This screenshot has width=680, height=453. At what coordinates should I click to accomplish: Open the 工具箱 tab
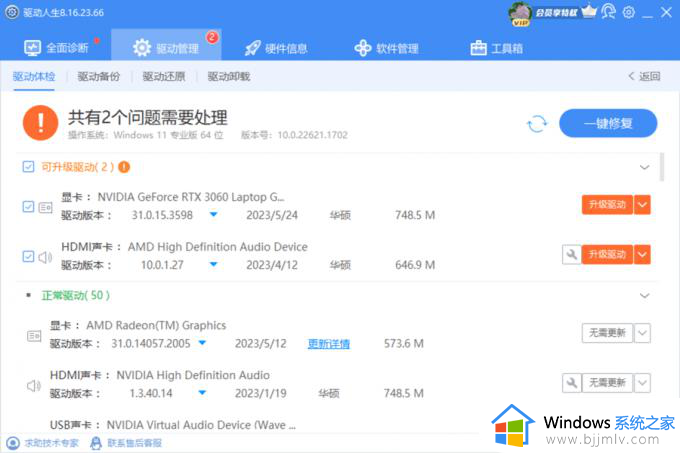point(497,48)
